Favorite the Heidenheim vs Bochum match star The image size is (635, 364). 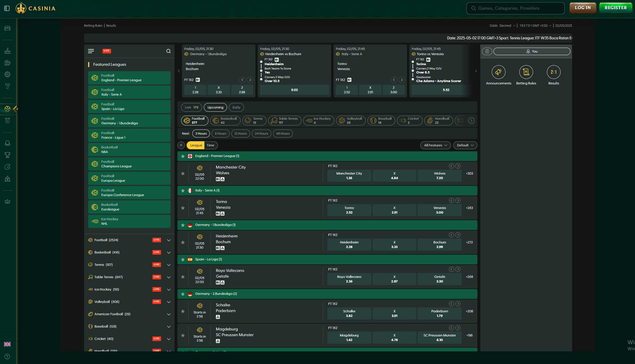click(x=183, y=242)
